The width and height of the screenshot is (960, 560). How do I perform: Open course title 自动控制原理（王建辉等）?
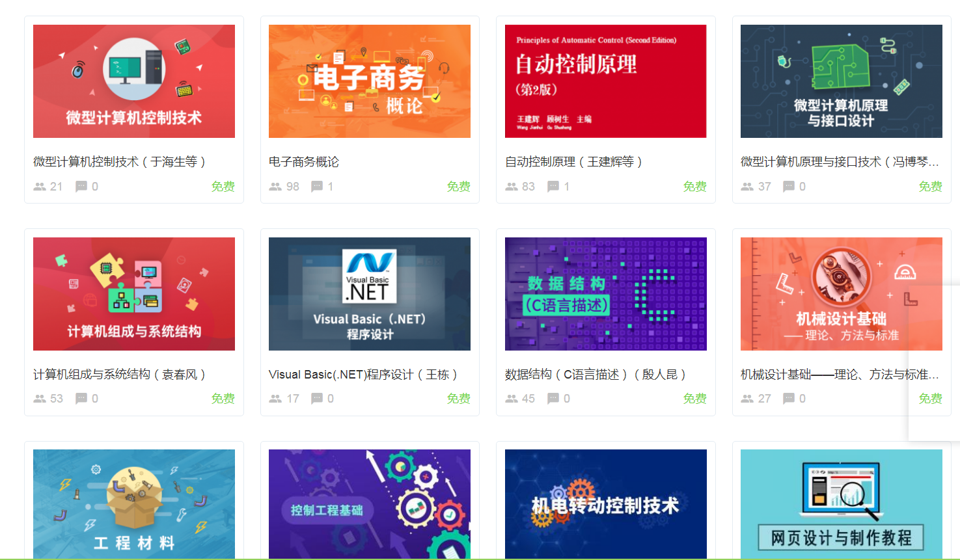pos(575,162)
